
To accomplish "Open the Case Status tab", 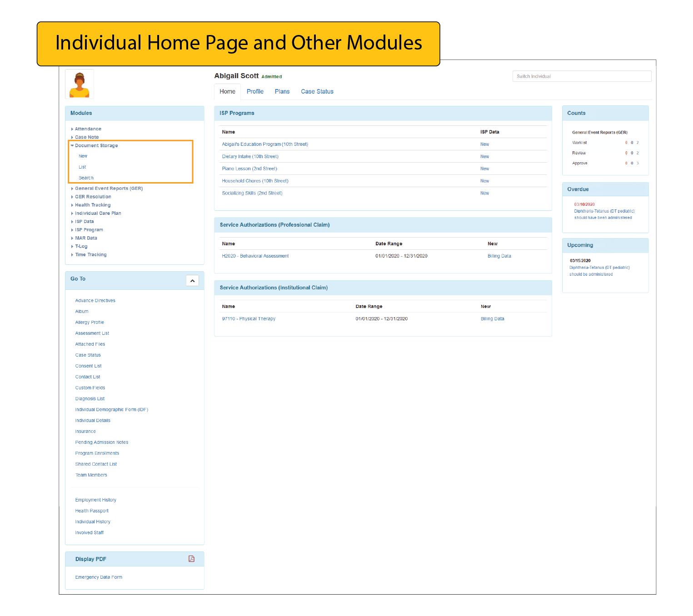I will tap(317, 91).
